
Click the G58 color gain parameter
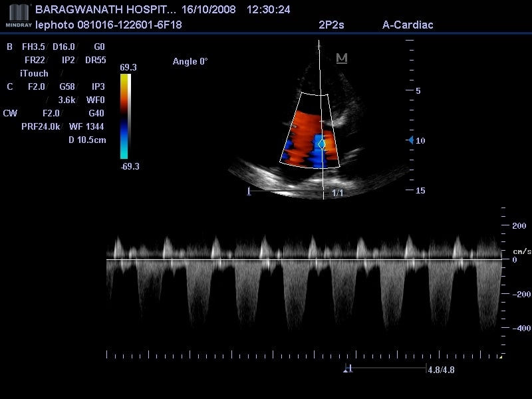pos(67,86)
